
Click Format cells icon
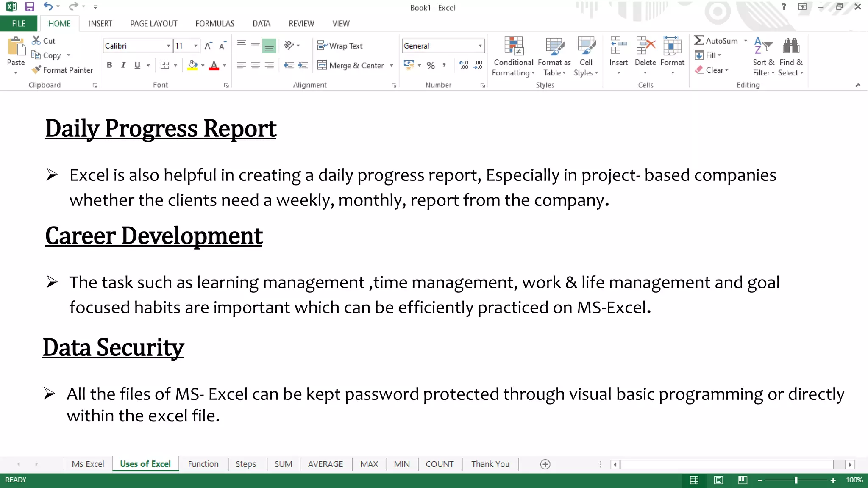click(x=672, y=46)
